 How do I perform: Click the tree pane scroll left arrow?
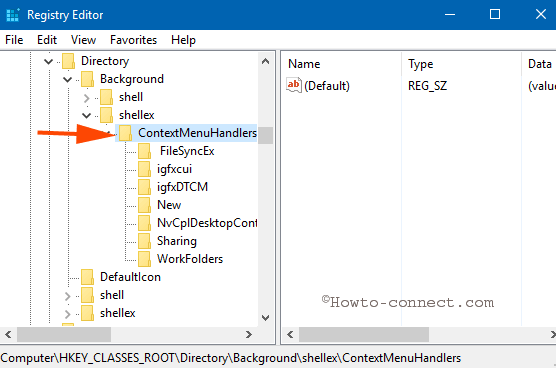(x=9, y=334)
